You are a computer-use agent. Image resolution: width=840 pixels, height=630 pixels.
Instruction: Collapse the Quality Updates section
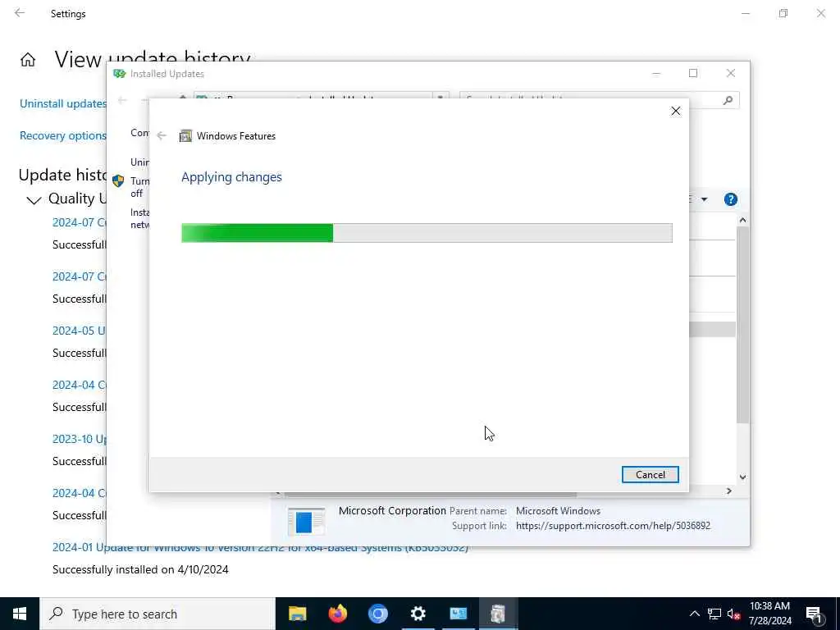tap(34, 200)
